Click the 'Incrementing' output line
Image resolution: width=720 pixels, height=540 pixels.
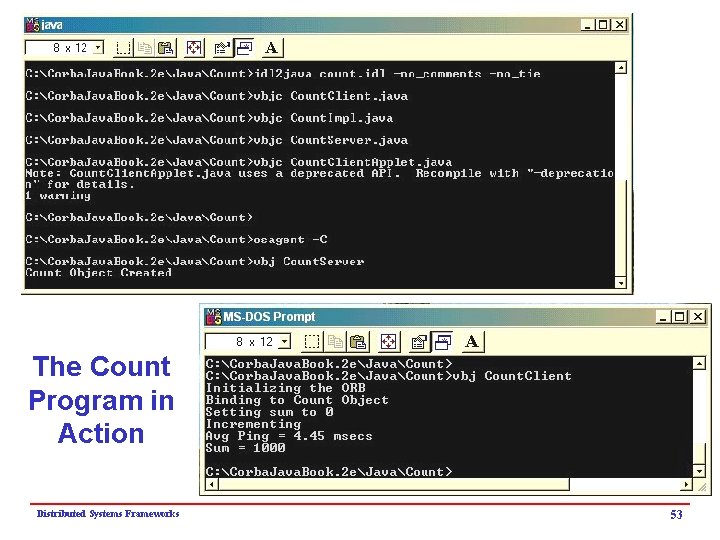253,424
